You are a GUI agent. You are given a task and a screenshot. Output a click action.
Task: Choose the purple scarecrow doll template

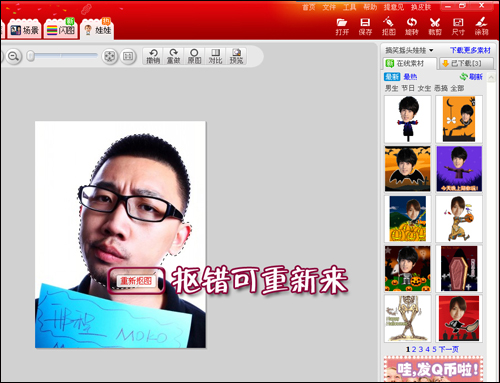tap(459, 169)
